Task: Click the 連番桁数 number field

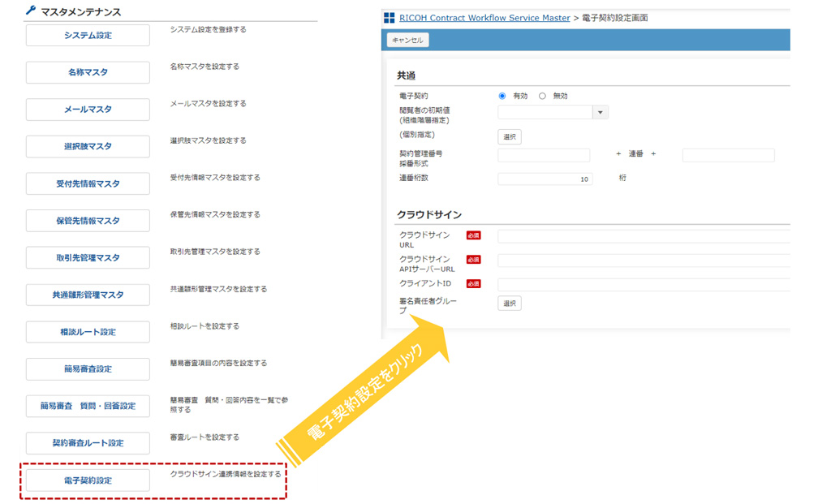Action: tap(545, 179)
